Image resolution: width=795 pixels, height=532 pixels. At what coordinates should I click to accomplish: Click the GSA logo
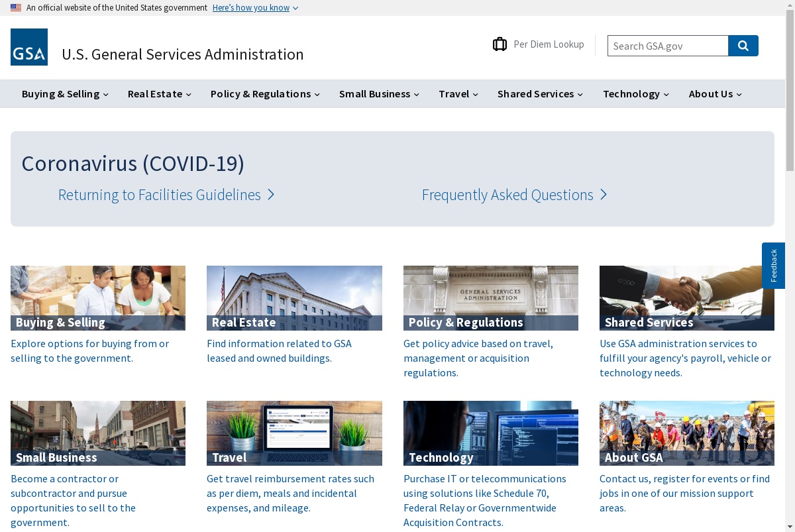click(x=29, y=47)
